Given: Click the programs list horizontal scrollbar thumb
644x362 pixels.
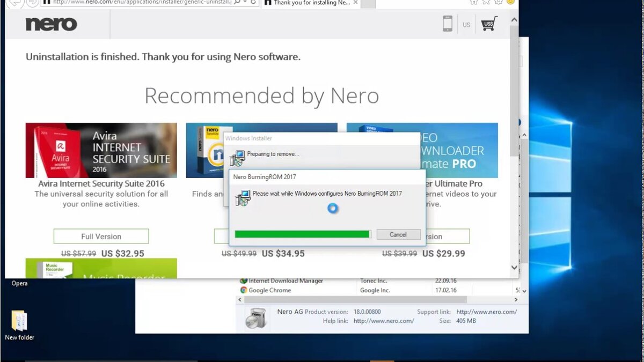Looking at the screenshot, I should 356,299.
